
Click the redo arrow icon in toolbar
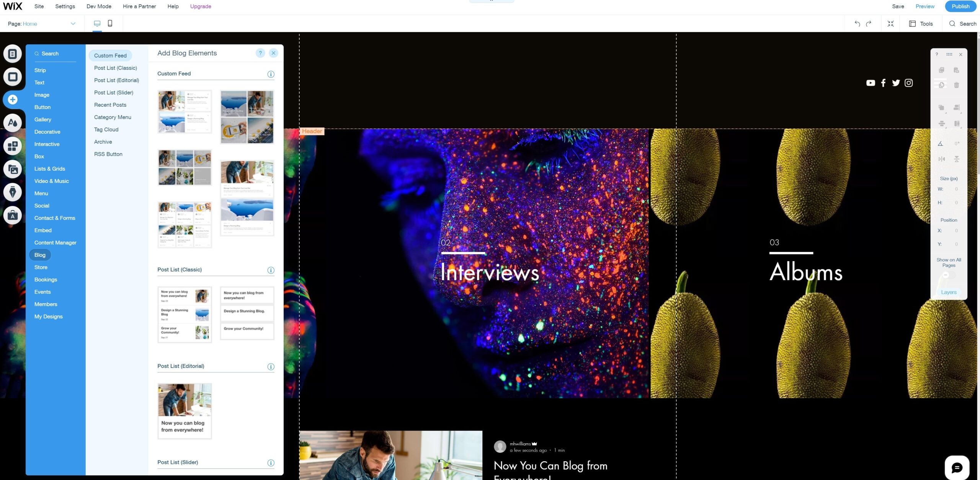pyautogui.click(x=869, y=24)
